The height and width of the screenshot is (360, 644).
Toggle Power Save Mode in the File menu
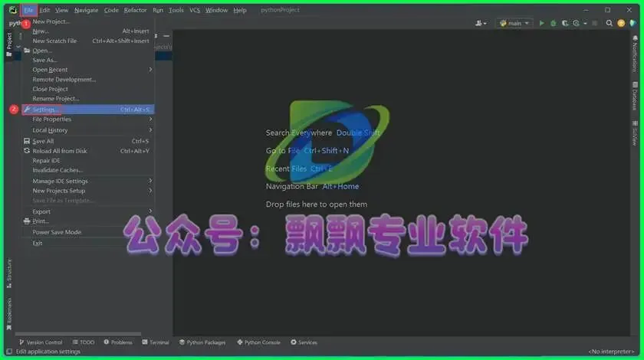[x=88, y=232]
